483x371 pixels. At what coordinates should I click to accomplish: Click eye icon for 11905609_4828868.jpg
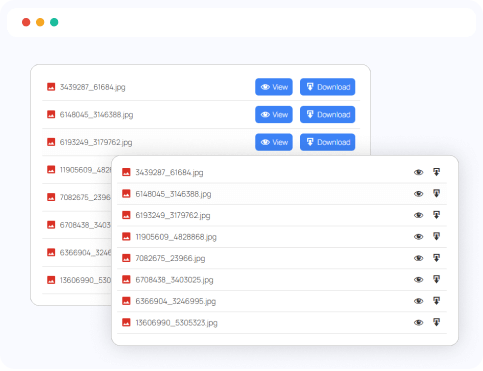coord(418,237)
